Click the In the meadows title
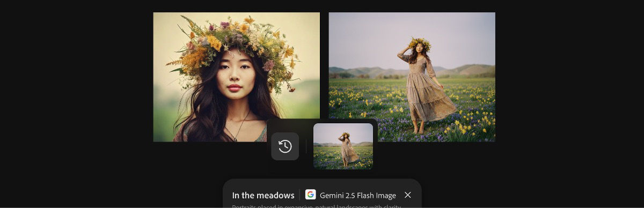 263,196
